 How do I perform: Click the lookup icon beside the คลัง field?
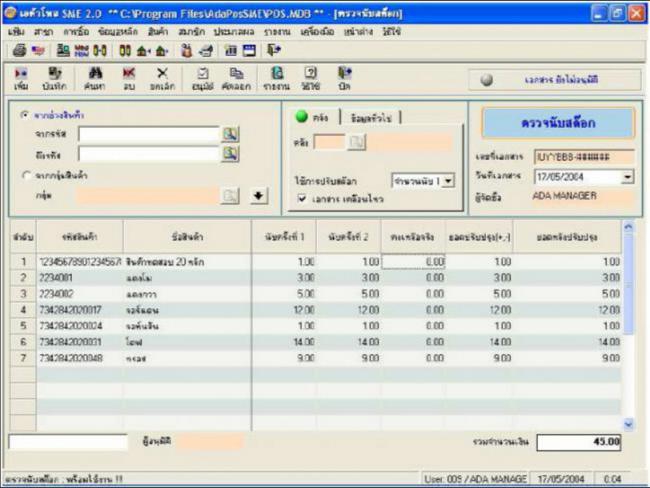click(x=357, y=142)
